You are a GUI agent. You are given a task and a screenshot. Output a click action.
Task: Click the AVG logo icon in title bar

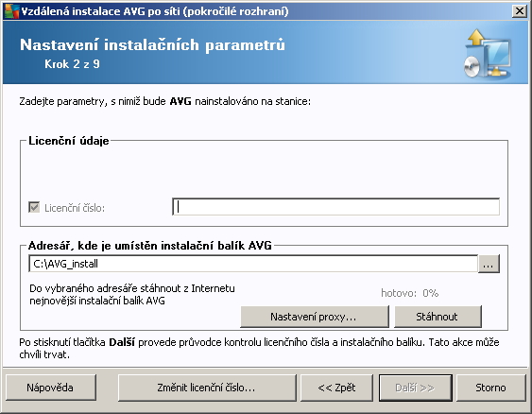[x=11, y=11]
